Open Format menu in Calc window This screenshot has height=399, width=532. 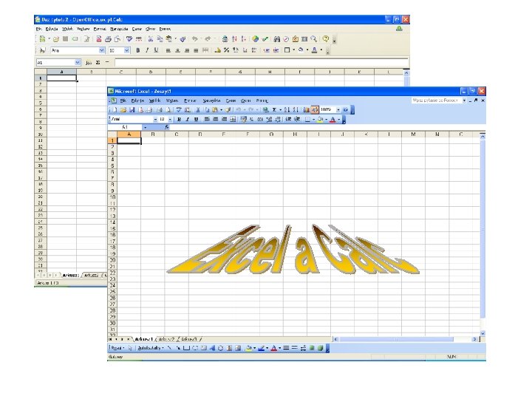pyautogui.click(x=100, y=29)
